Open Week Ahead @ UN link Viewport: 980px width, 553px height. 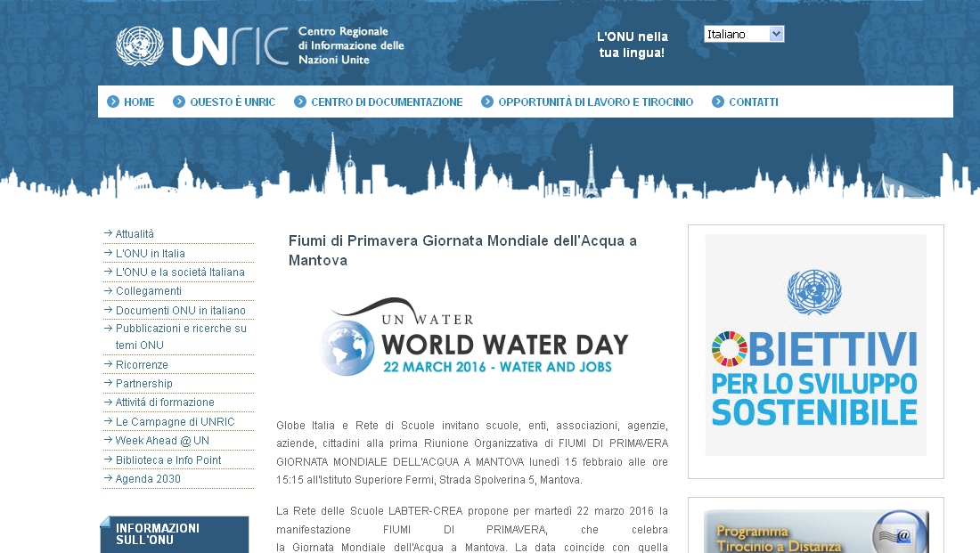162,441
